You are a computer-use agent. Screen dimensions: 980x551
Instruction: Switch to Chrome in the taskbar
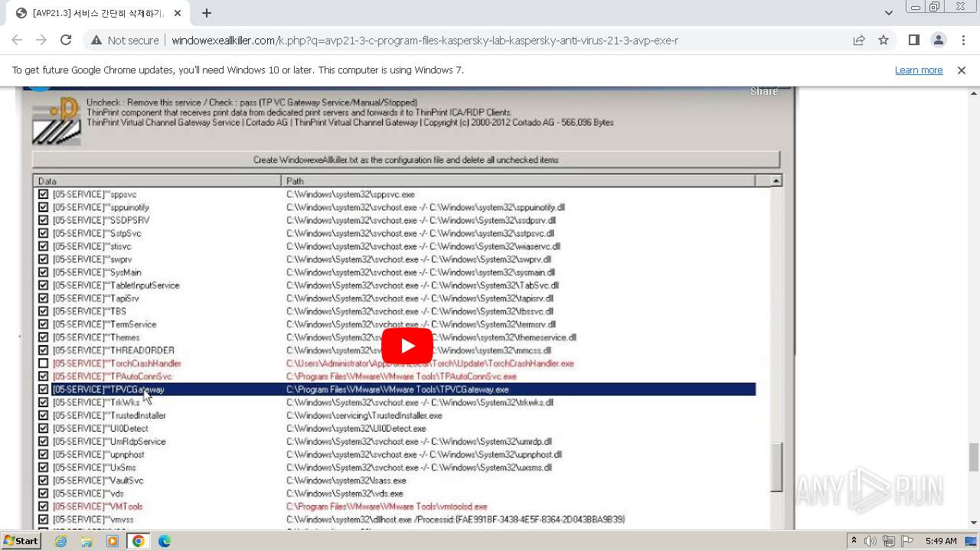click(x=139, y=541)
